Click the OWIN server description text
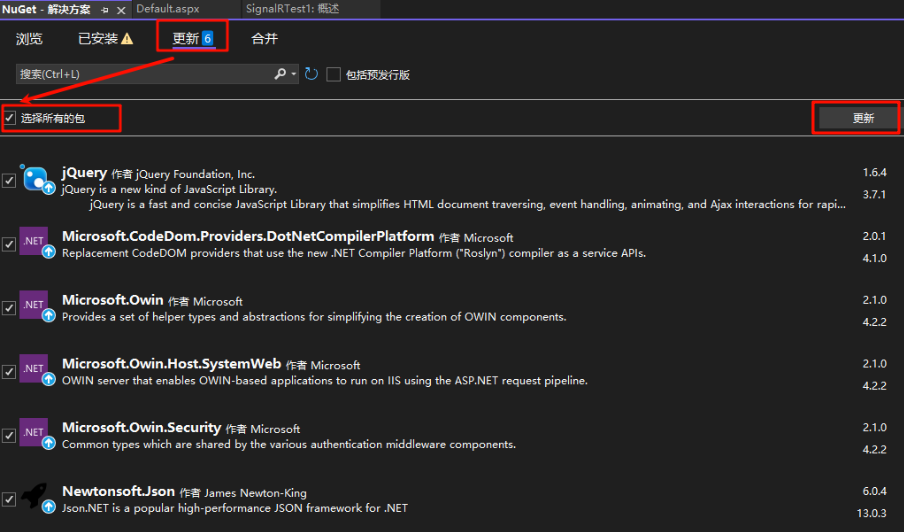 [x=325, y=380]
